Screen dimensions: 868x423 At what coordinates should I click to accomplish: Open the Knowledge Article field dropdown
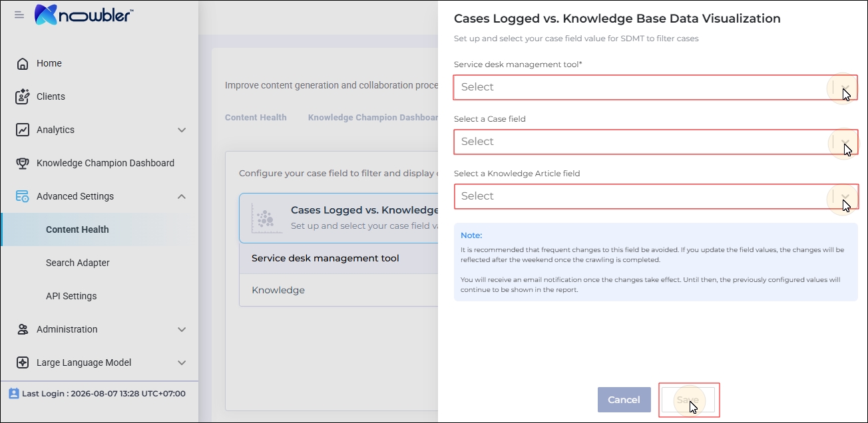point(656,196)
